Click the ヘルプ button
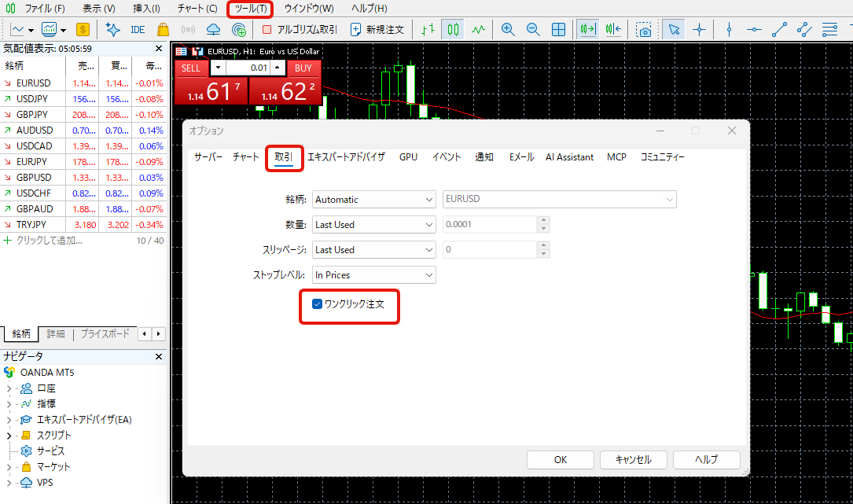Viewport: 853px width, 504px height. [x=706, y=460]
